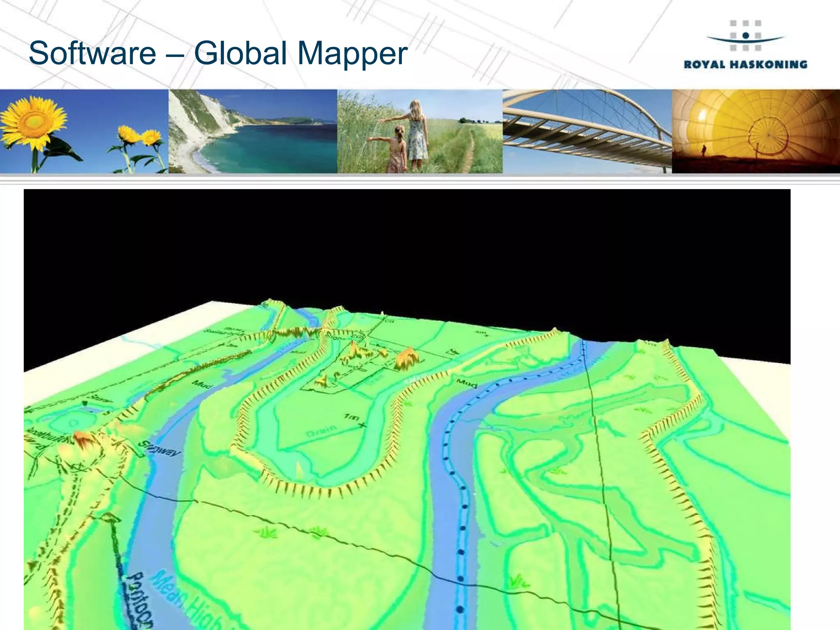Select the sunflower banner photo
Screen dimensions: 840x630
[x=84, y=131]
